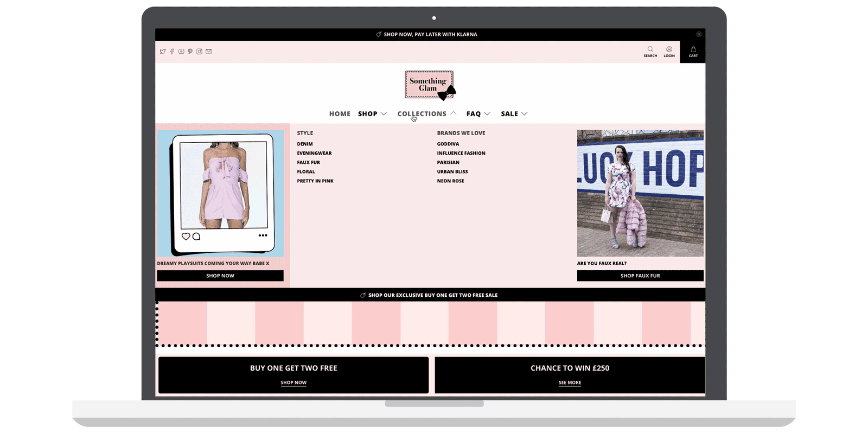Open the SALE dropdown chevron

click(524, 114)
